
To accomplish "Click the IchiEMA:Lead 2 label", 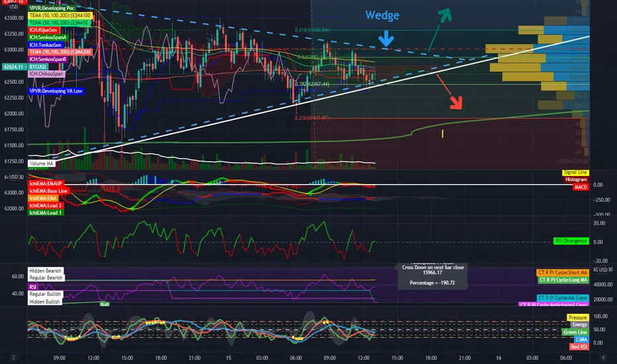I will (45, 205).
